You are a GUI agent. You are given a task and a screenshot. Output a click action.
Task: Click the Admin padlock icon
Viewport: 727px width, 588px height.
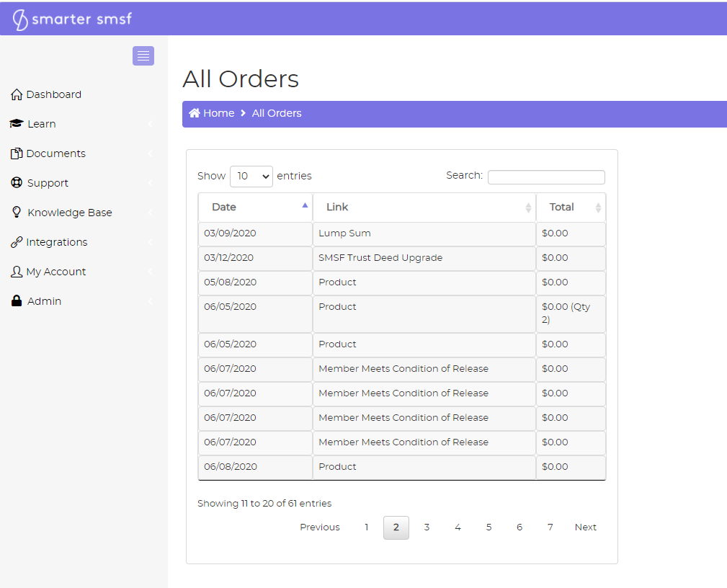17,301
